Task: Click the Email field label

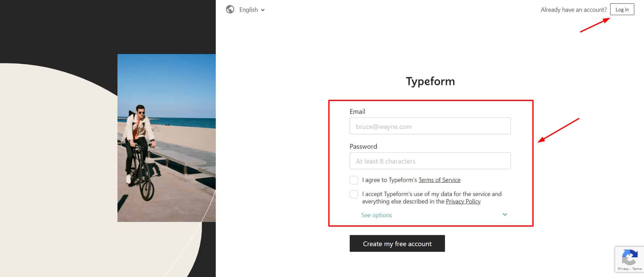Action: click(357, 111)
